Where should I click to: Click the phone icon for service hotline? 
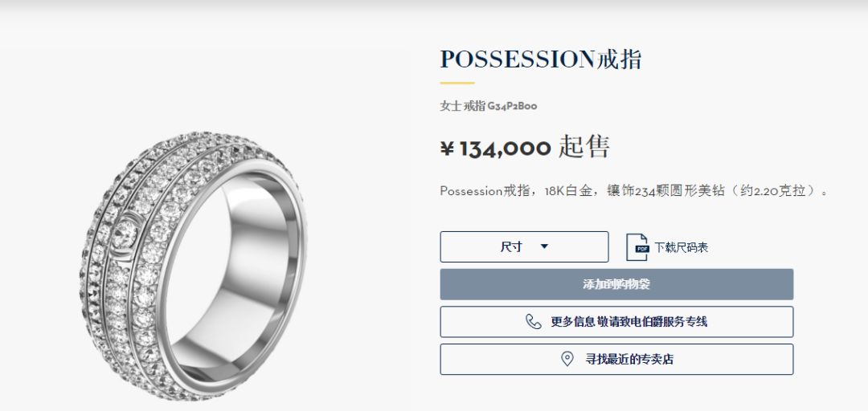tap(533, 322)
